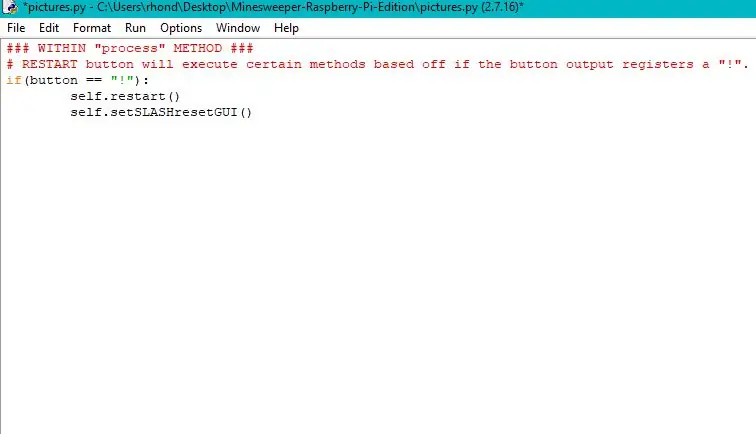Open the Run menu
Image resolution: width=756 pixels, height=434 pixels.
click(x=135, y=28)
